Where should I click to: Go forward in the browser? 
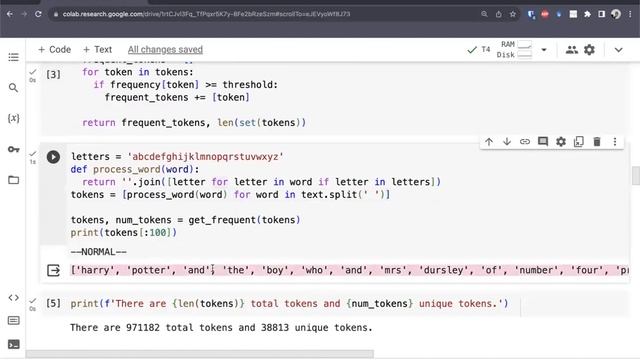(24, 14)
